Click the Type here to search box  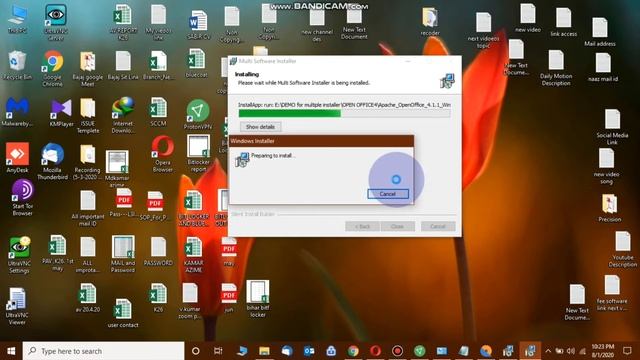click(103, 351)
